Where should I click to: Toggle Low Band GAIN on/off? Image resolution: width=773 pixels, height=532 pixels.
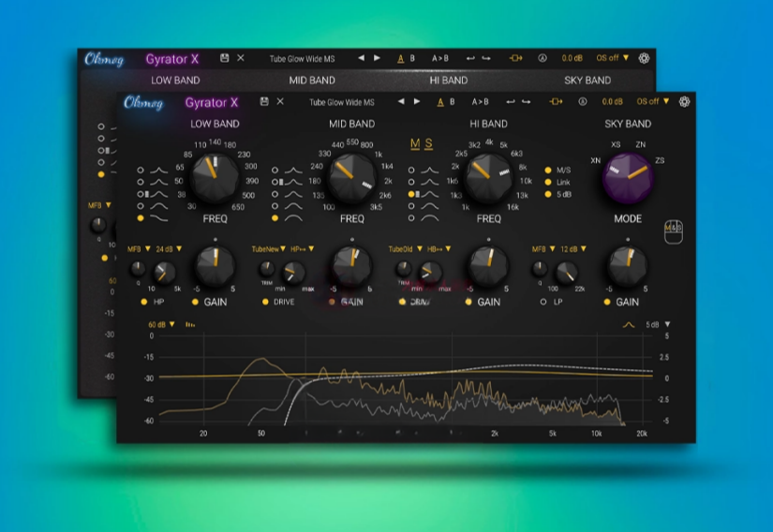click(195, 302)
